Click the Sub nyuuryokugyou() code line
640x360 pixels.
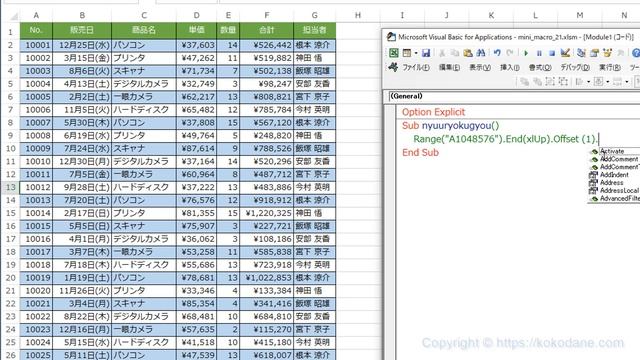[x=450, y=125]
